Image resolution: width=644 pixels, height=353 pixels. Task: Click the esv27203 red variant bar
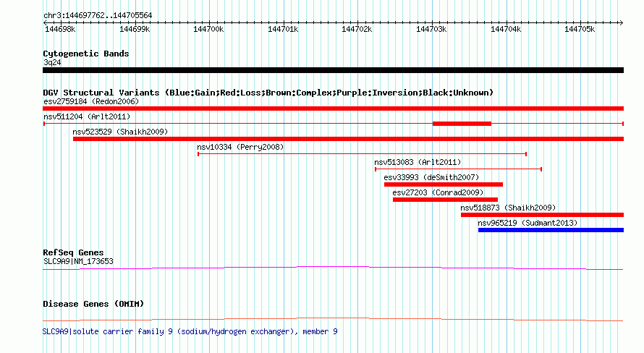[445, 200]
